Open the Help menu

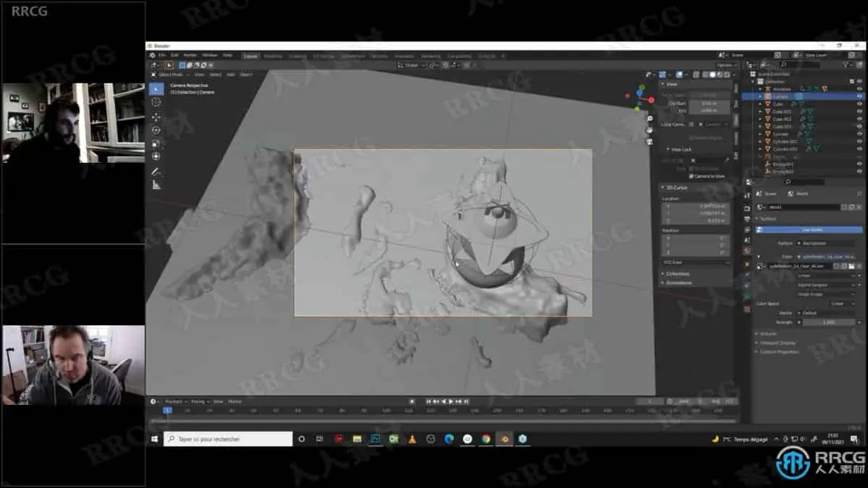(228, 55)
